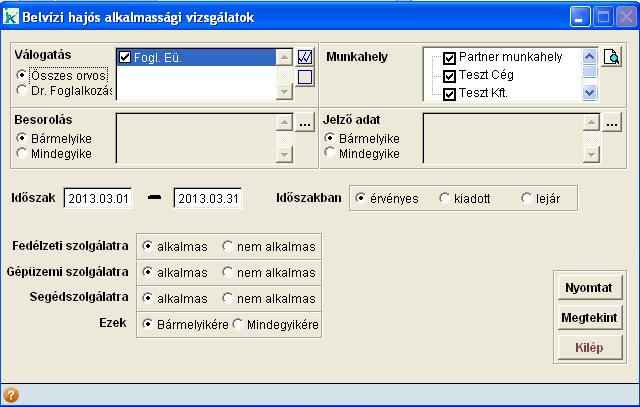Choose 'nem alkalmas' for Fedélzeti szolgálatra

(228, 246)
